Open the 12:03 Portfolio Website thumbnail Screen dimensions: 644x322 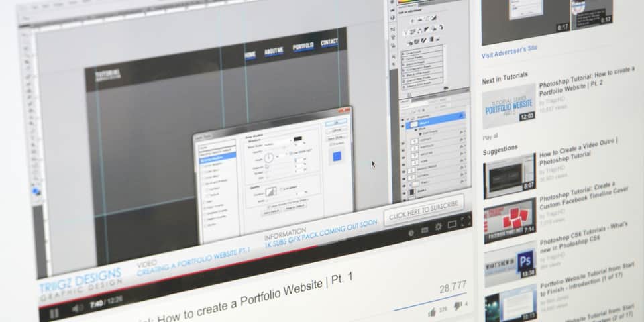[x=509, y=107]
